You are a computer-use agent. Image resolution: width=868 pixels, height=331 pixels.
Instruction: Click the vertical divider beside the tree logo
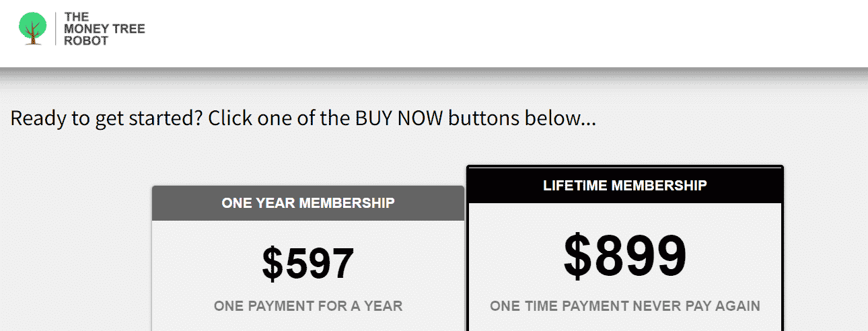coord(55,29)
